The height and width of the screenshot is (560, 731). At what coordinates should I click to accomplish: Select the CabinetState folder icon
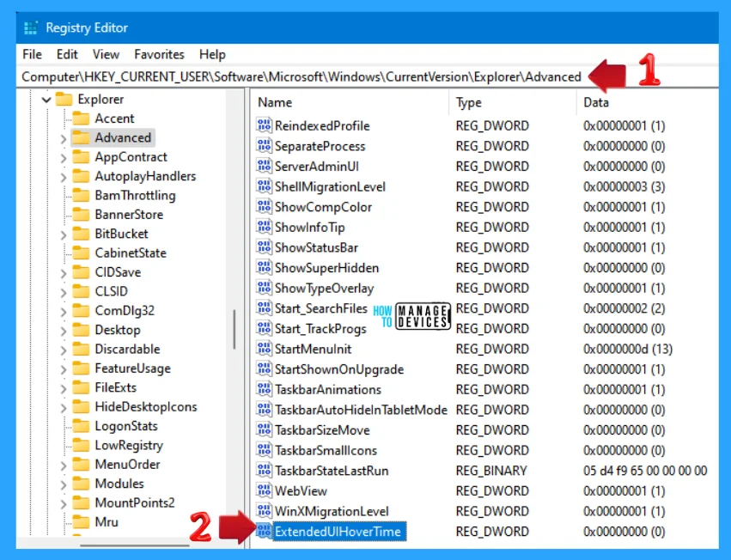[81, 253]
